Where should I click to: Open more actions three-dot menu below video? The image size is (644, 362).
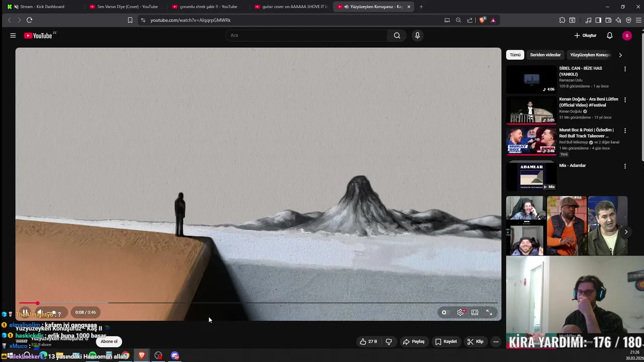[x=496, y=341]
